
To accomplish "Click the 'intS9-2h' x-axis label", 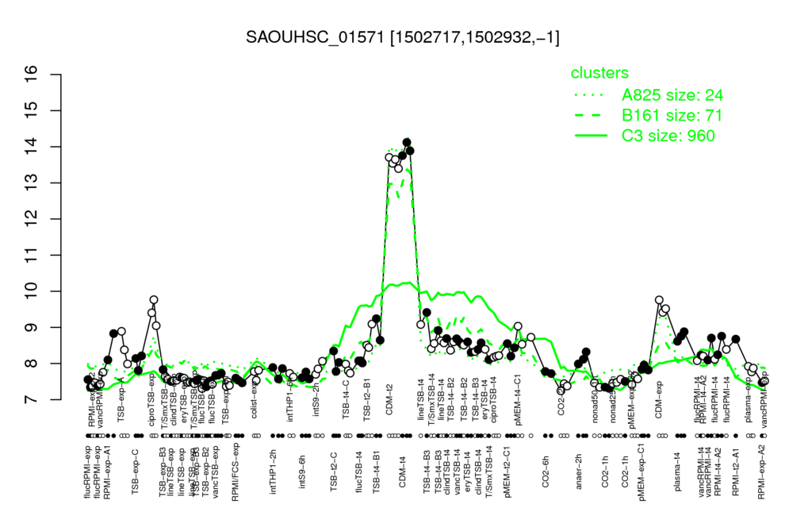I will pyautogui.click(x=316, y=401).
